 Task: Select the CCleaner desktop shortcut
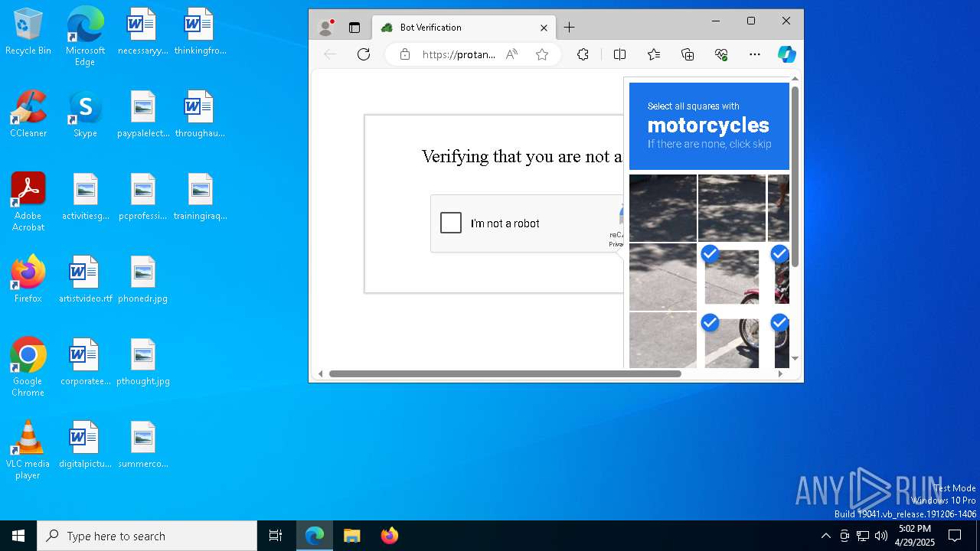point(28,115)
